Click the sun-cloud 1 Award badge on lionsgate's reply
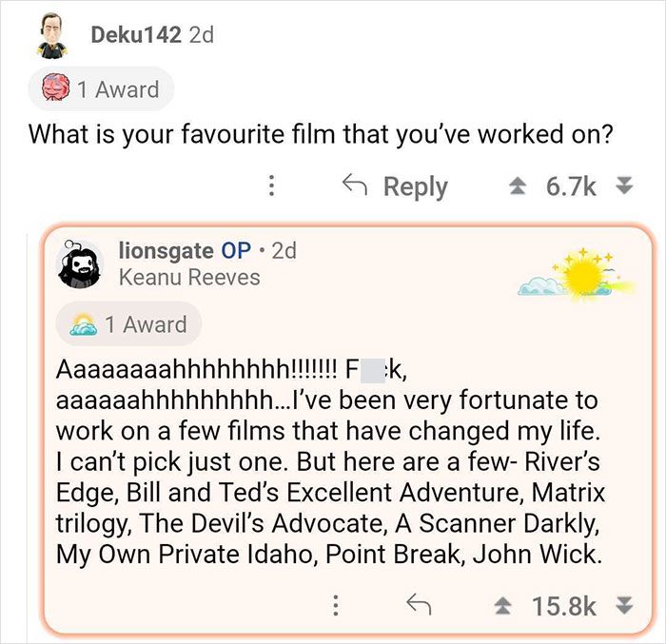Viewport: 666px width, 644px height. point(128,324)
